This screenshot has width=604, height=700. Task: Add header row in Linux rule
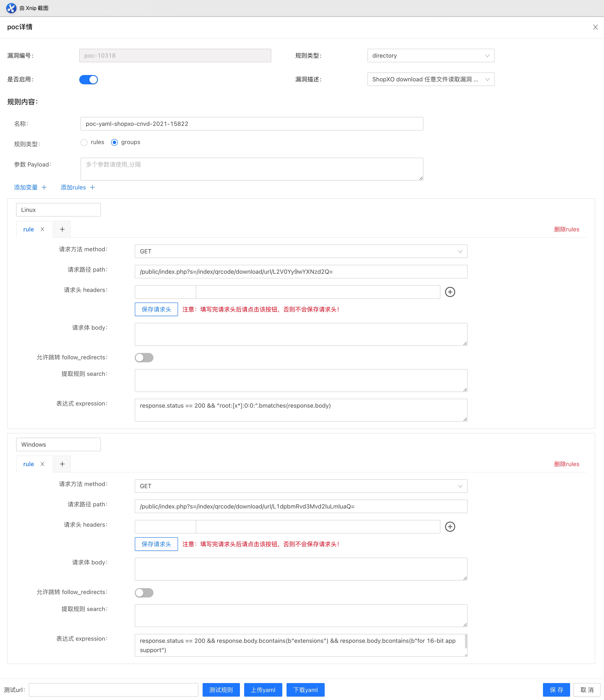pos(450,292)
